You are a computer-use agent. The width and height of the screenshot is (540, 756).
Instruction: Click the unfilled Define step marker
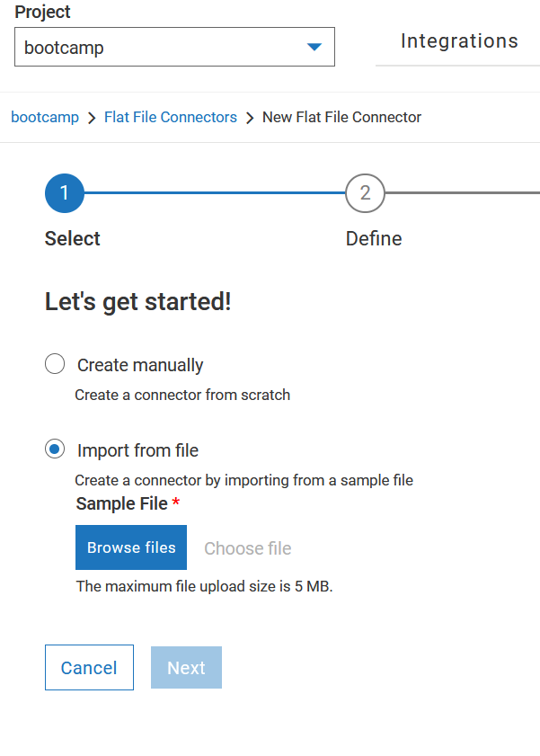[x=365, y=193]
